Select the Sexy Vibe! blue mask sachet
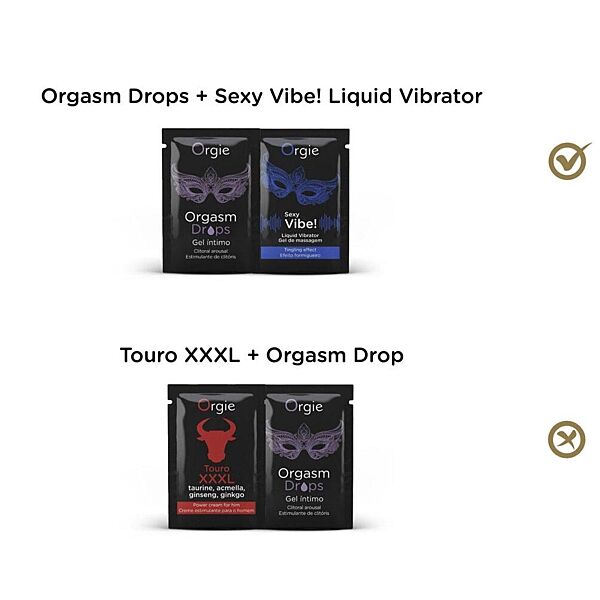The image size is (600, 600). [x=305, y=201]
